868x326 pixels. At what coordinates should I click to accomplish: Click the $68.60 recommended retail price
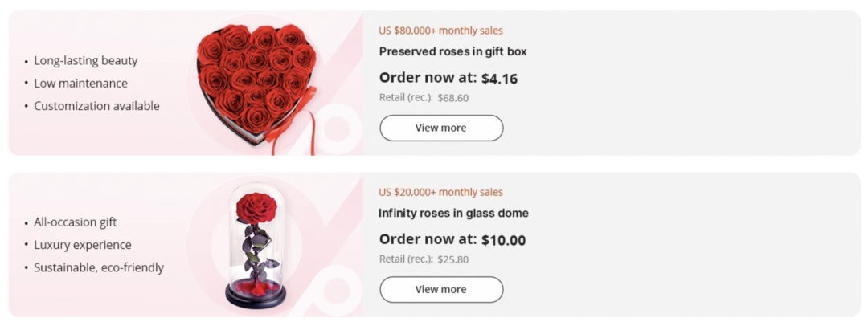coord(452,98)
